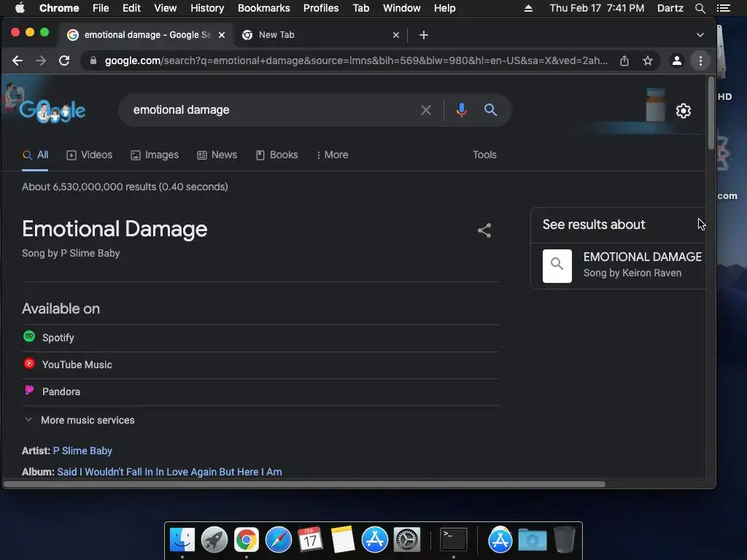Click the Google doodle logo
This screenshot has height=560, width=747.
point(53,111)
